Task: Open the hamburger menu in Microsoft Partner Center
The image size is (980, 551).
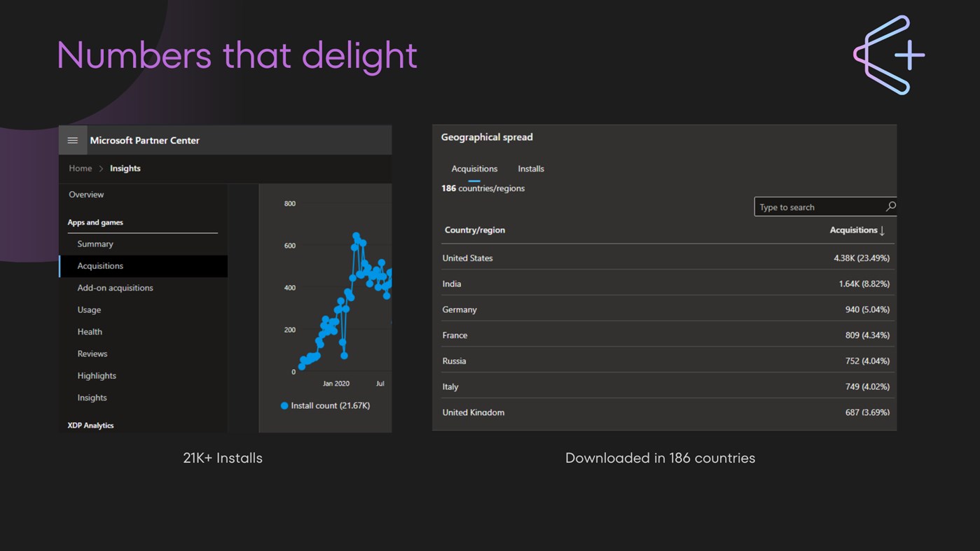Action: pyautogui.click(x=72, y=139)
